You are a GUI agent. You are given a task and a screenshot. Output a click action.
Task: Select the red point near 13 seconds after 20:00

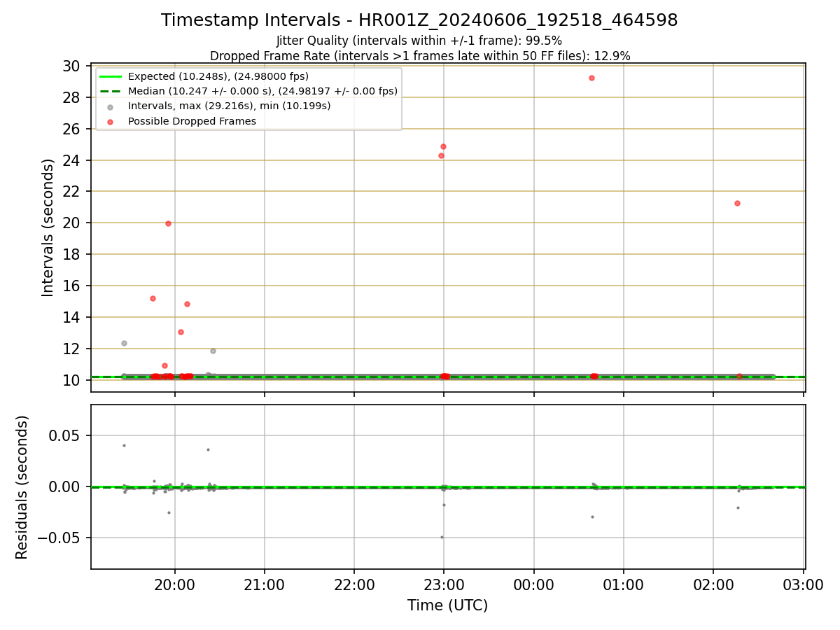click(181, 332)
